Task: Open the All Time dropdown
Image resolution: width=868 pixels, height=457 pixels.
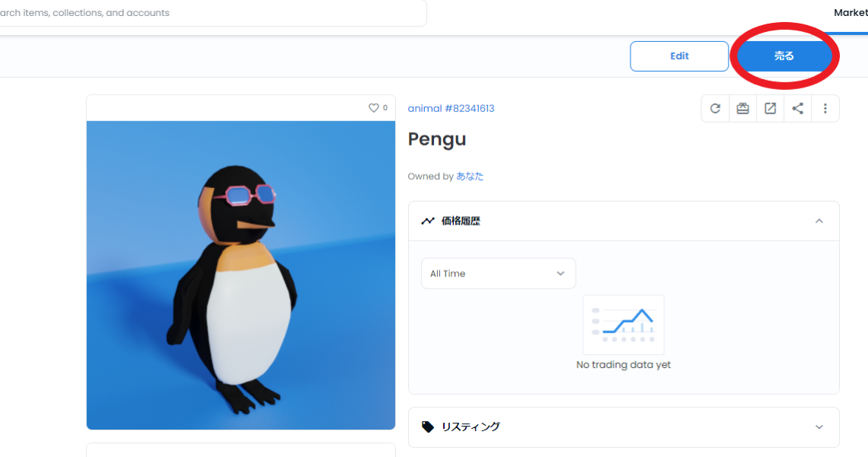Action: coord(498,273)
